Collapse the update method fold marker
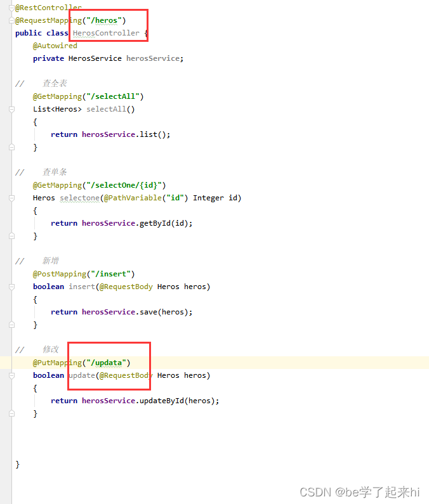Viewport: 429px width, 504px height. 11,375
